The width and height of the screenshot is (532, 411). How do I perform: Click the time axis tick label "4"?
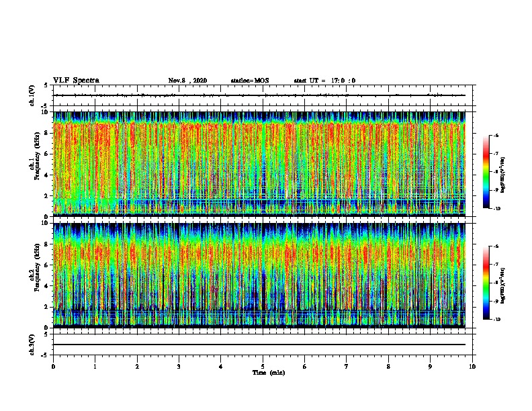[221, 367]
